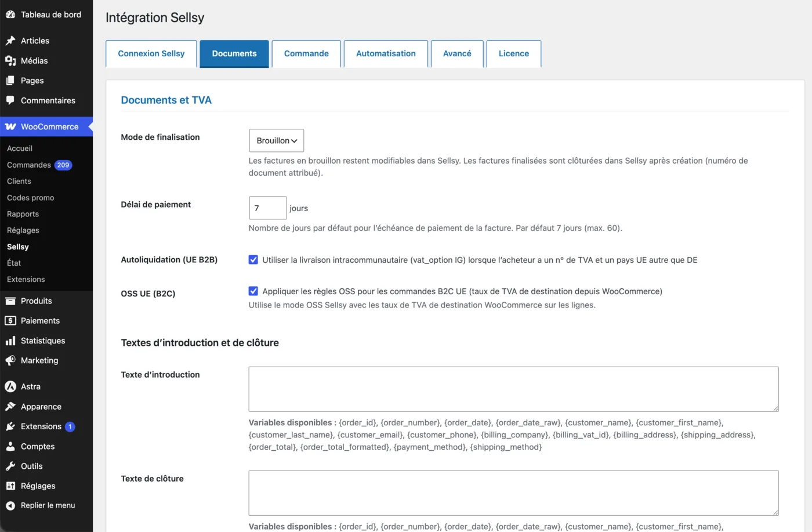Image resolution: width=812 pixels, height=532 pixels.
Task: Click the Médias icon in sidebar
Action: pos(10,60)
